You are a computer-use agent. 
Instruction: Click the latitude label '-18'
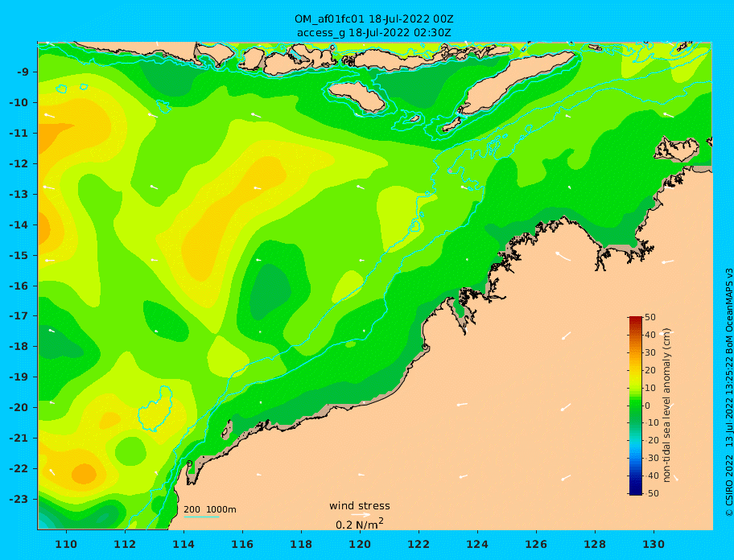click(x=20, y=347)
